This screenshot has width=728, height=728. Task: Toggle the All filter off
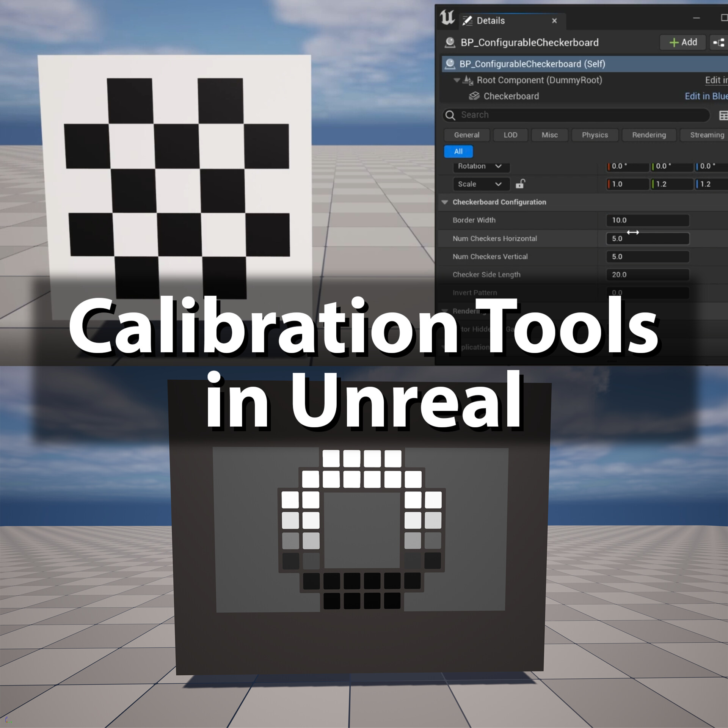[458, 151]
